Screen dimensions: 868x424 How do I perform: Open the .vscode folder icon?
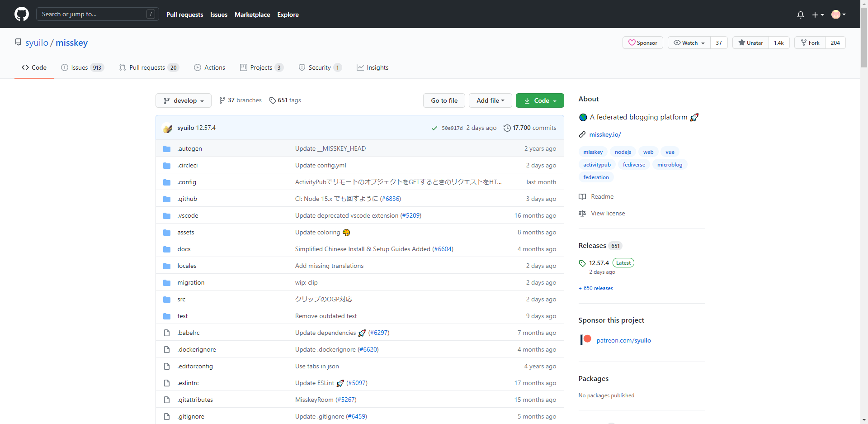click(x=167, y=215)
